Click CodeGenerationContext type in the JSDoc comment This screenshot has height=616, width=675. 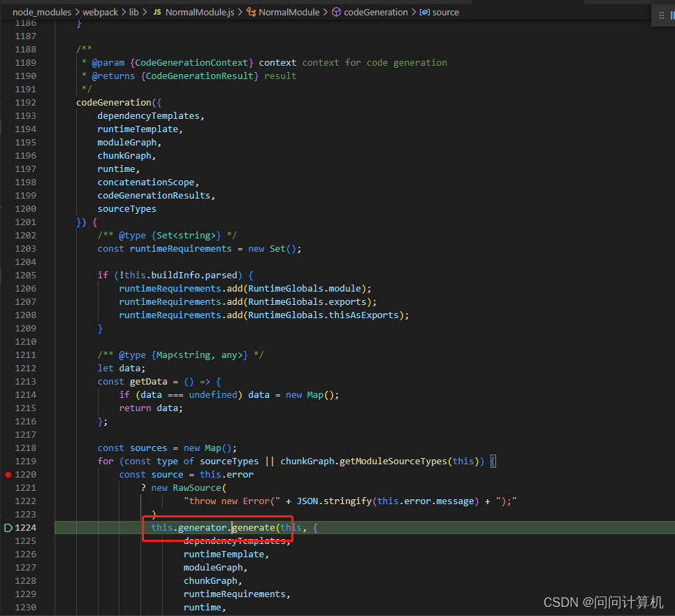point(191,63)
